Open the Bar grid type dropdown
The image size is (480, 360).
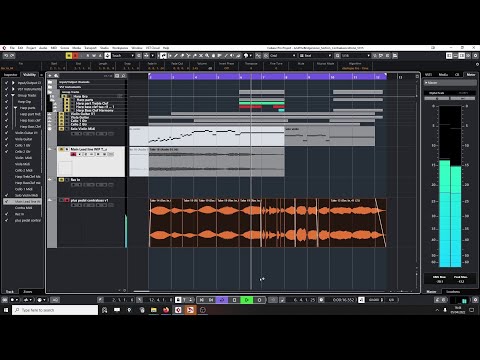coord(315,56)
